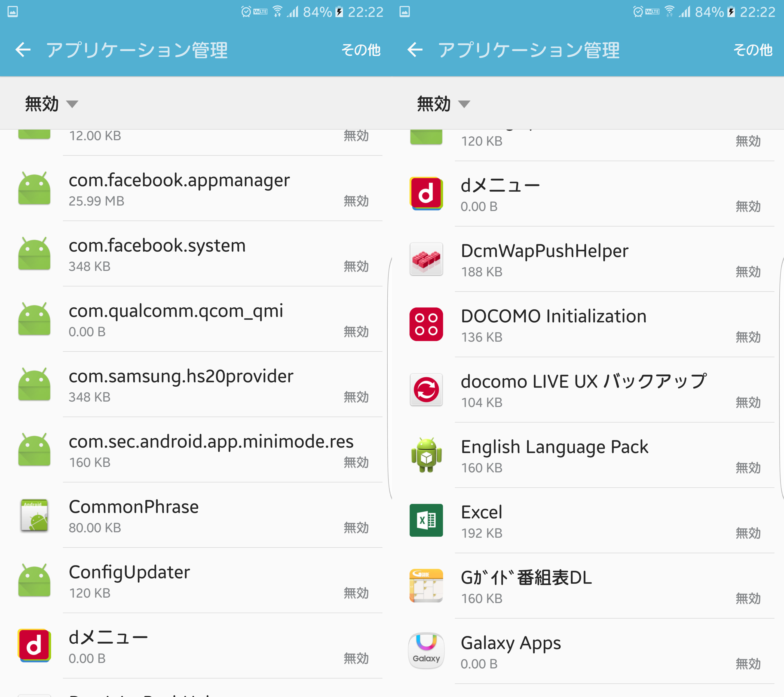Screen dimensions: 784x697
Task: Tap the picture notification icon in the left status bar
Action: (x=13, y=11)
